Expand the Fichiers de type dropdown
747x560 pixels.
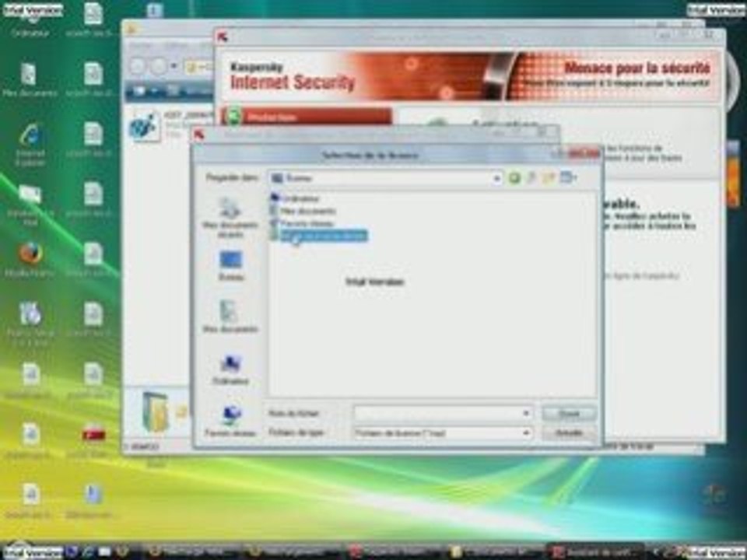(526, 433)
